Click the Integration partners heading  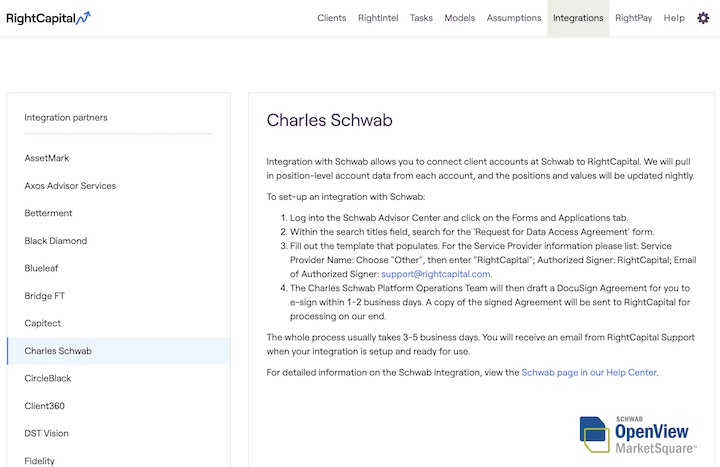coord(66,118)
